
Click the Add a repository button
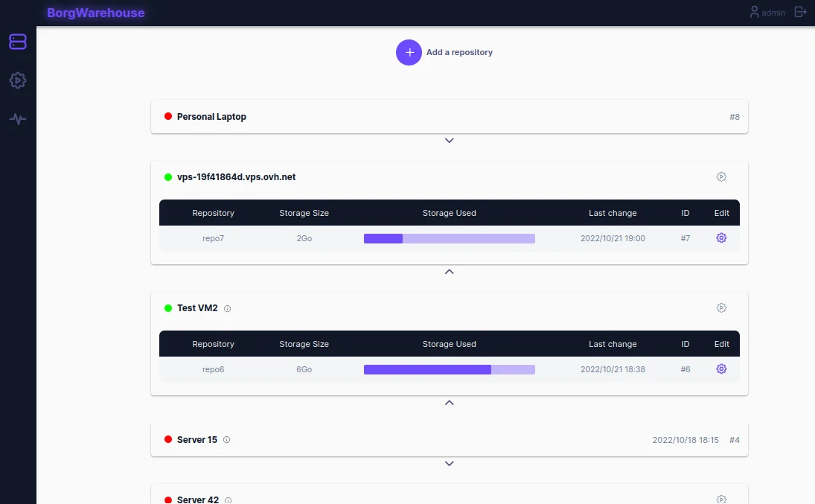tap(409, 53)
